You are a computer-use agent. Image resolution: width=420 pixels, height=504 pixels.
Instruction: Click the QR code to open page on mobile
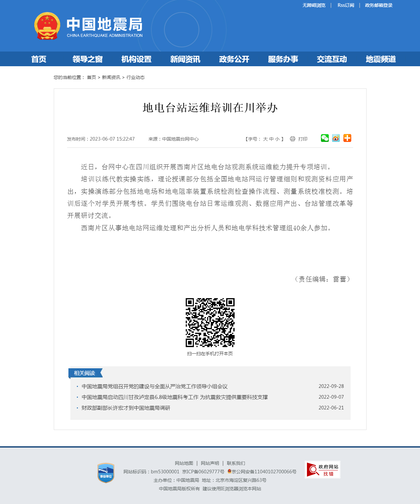coord(210,322)
